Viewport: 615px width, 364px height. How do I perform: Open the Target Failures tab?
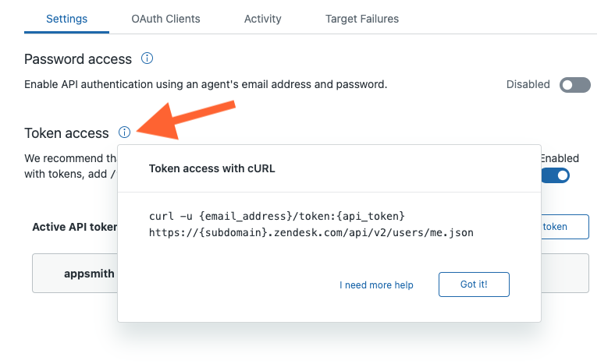click(x=361, y=19)
